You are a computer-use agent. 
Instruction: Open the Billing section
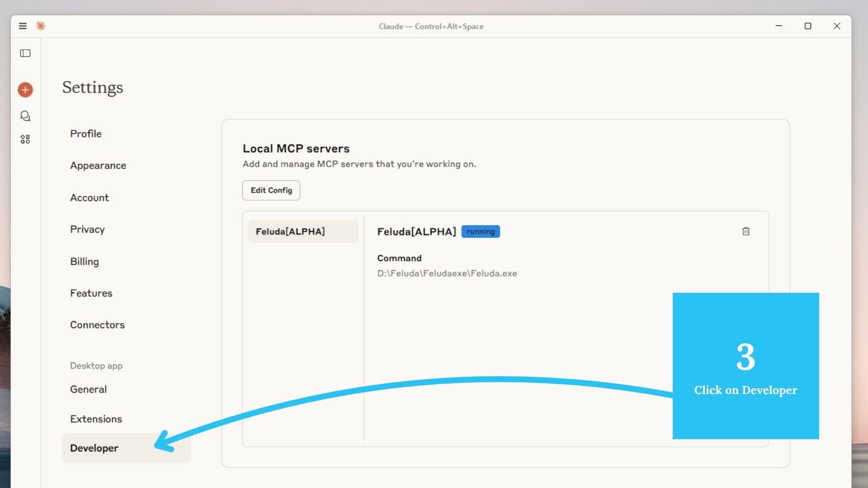(84, 261)
